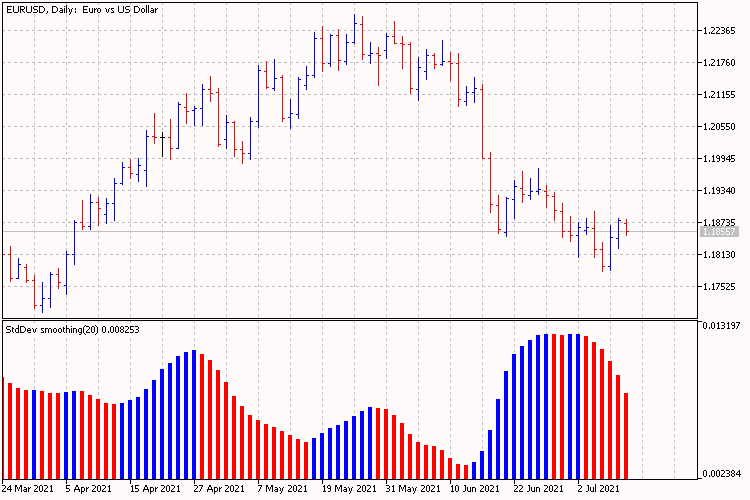750x500 pixels.
Task: Click the '19 May 2021' date label
Action: 349,489
